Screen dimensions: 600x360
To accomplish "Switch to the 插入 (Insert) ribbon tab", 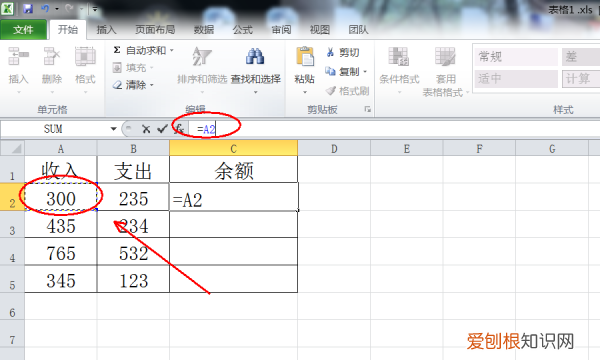I will pos(106,29).
